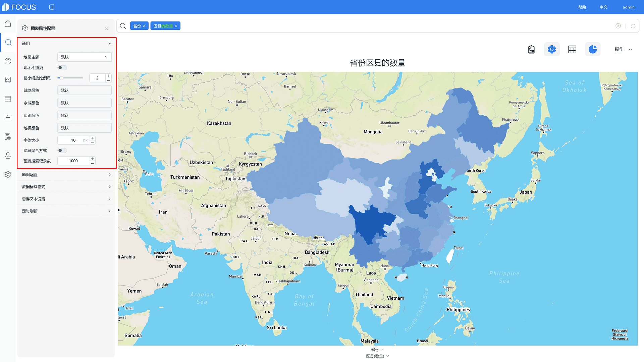This screenshot has width=644, height=362.
Task: Click the system settings icon in sidebar
Action: click(x=8, y=174)
